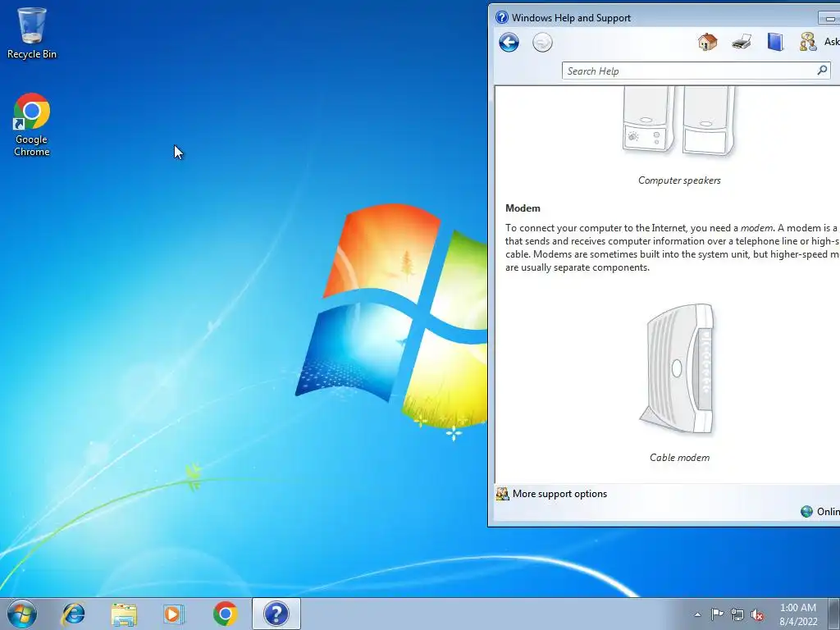Click Help and Support taskbar button
840x630 pixels.
[276, 614]
